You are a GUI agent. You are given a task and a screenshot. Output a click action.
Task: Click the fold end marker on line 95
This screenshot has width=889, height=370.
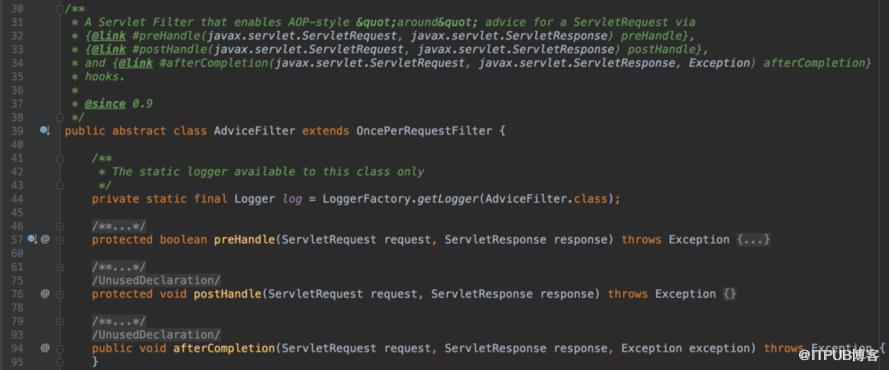tap(60, 362)
